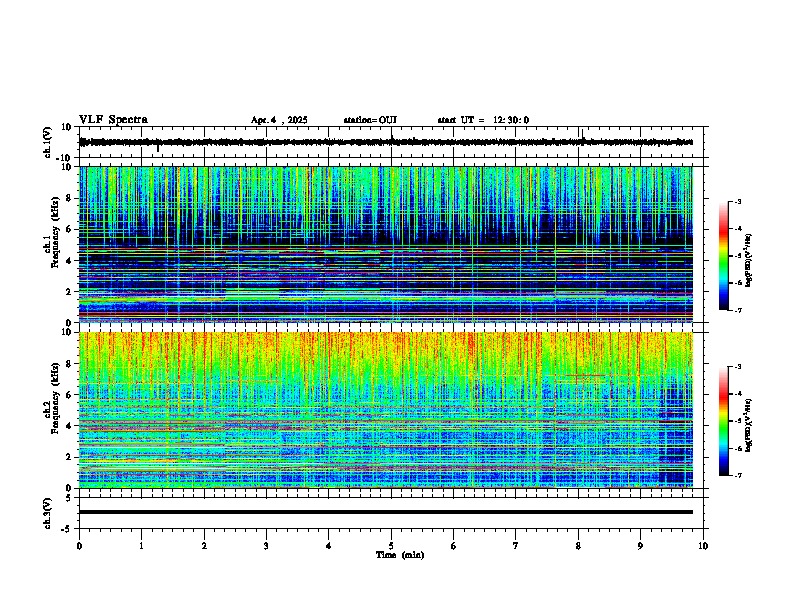The image size is (792, 612).
Task: Click the ch.1 spectrogram color scale bar
Action: pos(723,256)
